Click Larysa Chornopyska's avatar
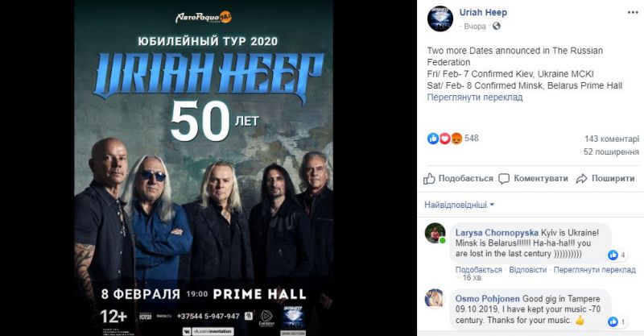 [x=435, y=233]
